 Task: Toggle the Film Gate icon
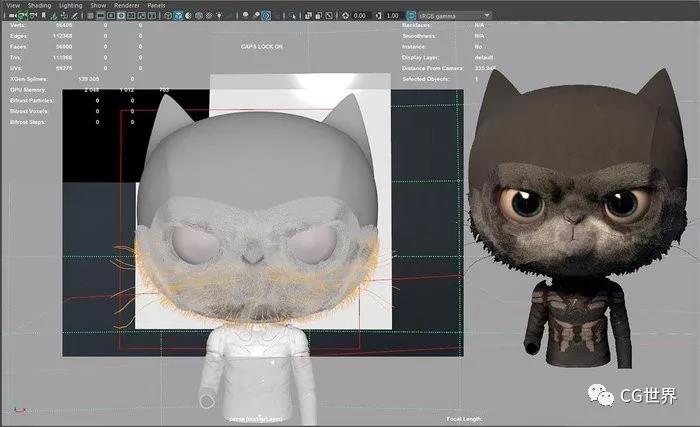tap(101, 16)
